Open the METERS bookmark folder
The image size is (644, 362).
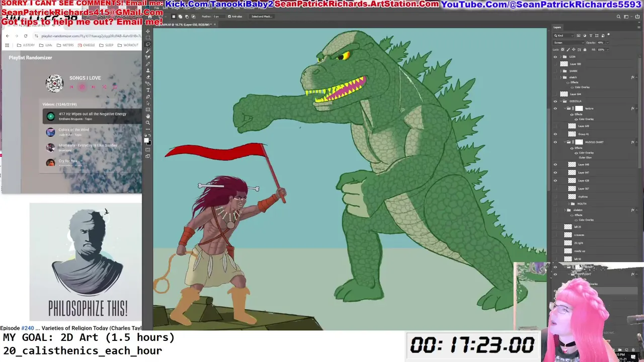coord(65,45)
